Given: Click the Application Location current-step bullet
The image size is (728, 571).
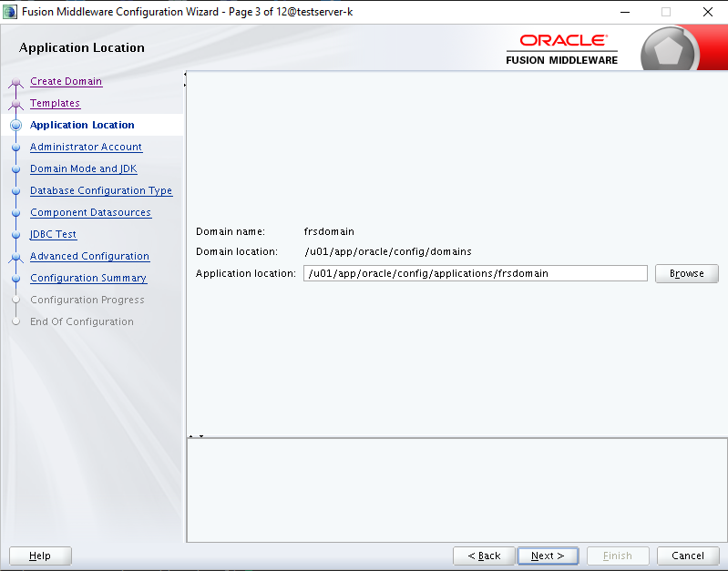Looking at the screenshot, I should click(x=16, y=125).
